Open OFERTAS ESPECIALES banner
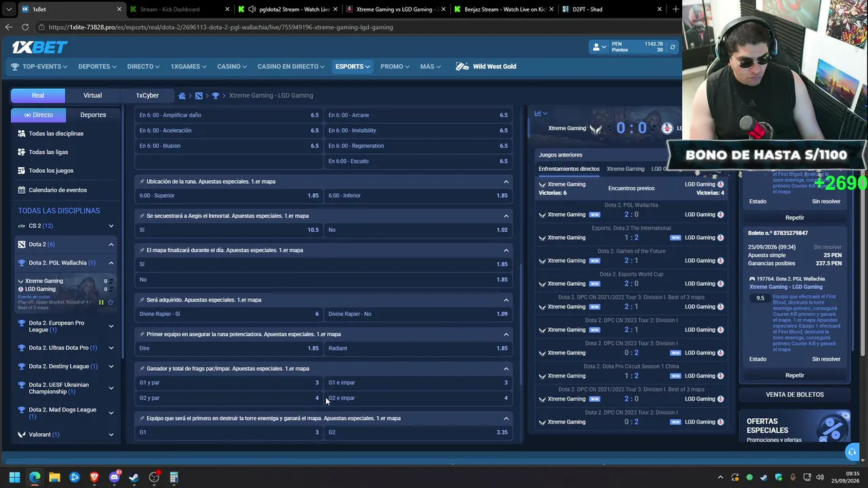 click(795, 427)
